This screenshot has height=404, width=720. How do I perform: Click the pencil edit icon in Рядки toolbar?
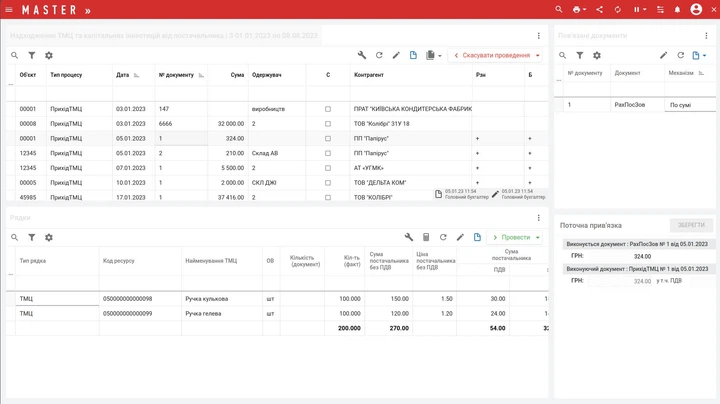coord(460,237)
